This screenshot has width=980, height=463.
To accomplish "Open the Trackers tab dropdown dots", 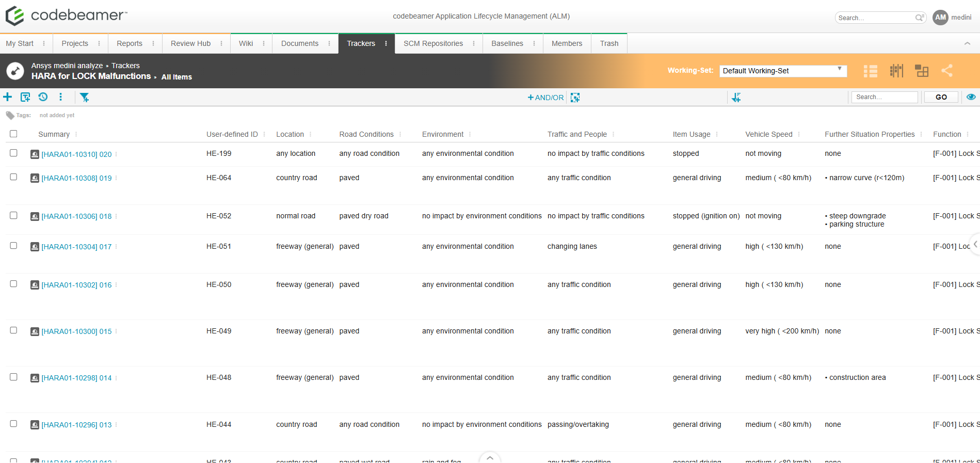I will (x=386, y=43).
